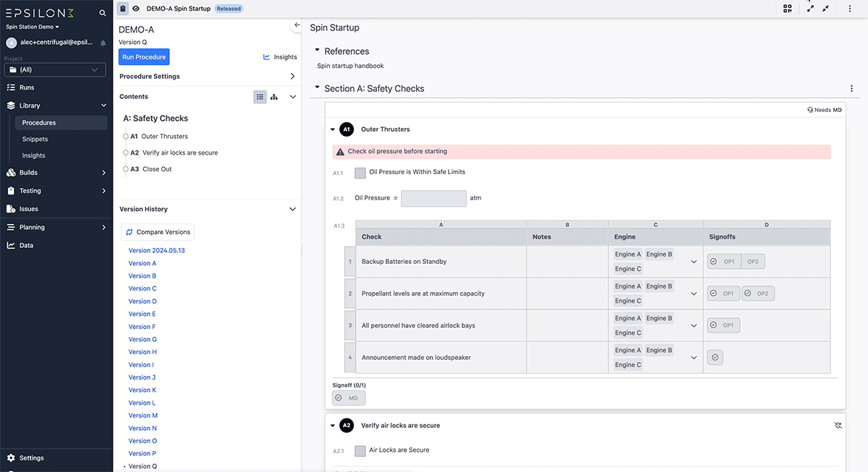Check Oil Pressure is Within Safe Limits
This screenshot has height=472, width=868.
[x=360, y=173]
